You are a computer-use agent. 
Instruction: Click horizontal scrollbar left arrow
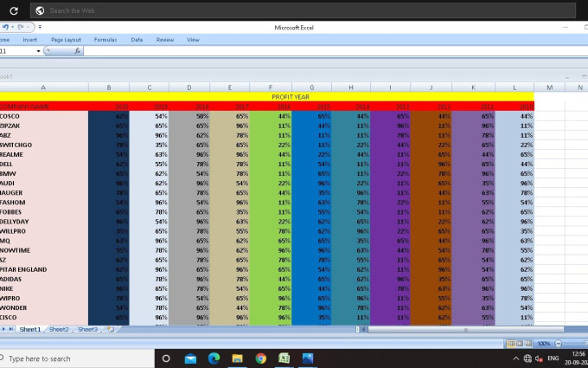pyautogui.click(x=363, y=329)
